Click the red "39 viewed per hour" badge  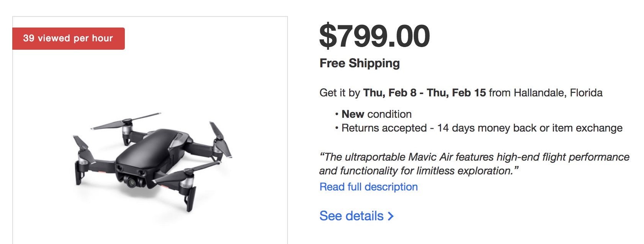click(x=68, y=38)
